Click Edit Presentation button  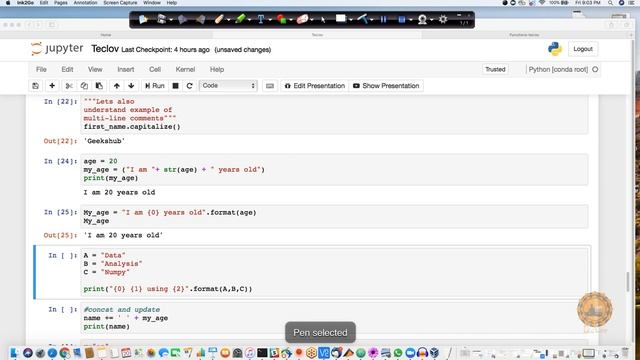coord(315,86)
